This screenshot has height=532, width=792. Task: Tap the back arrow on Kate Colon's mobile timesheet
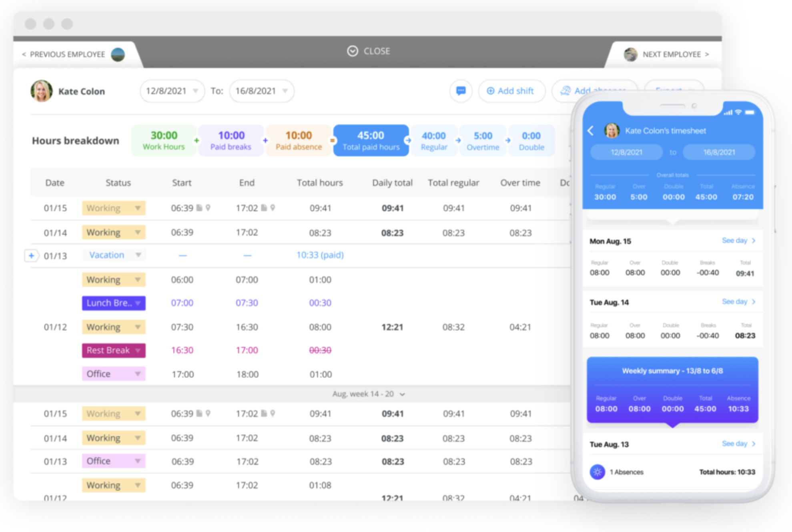[x=591, y=130]
